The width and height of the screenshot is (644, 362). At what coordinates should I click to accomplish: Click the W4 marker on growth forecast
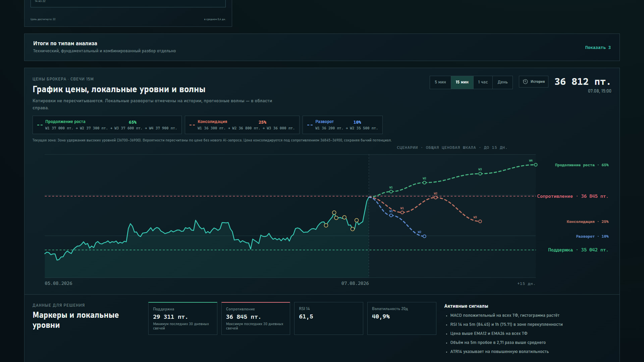pos(536,165)
